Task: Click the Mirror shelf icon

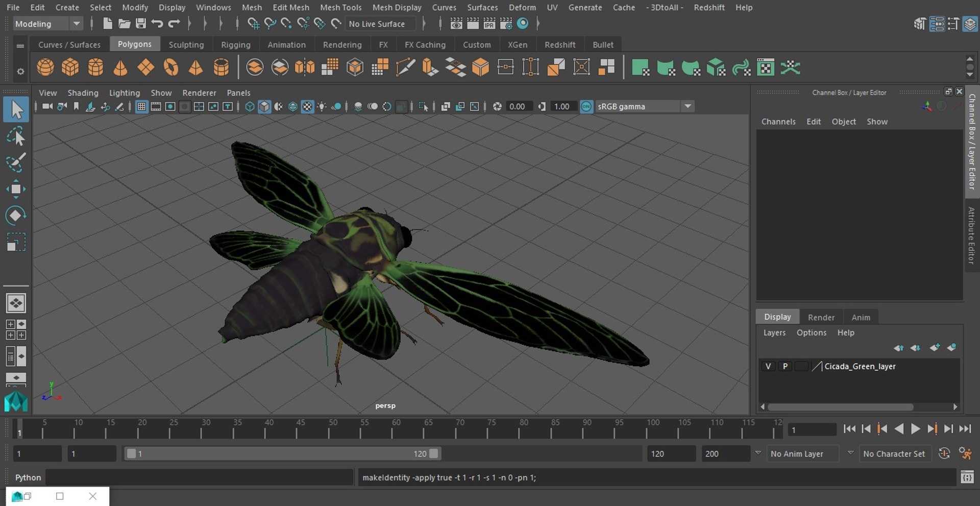Action: pyautogui.click(x=305, y=67)
